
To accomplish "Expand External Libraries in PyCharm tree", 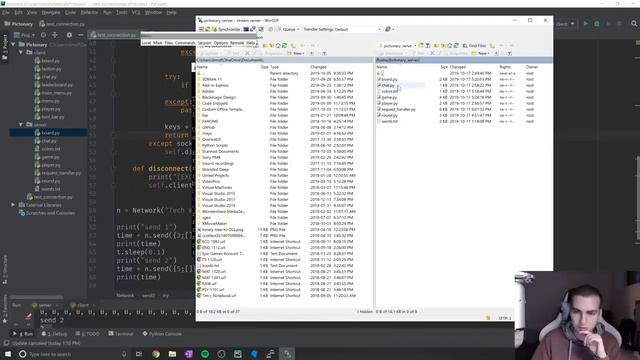I will (x=13, y=205).
